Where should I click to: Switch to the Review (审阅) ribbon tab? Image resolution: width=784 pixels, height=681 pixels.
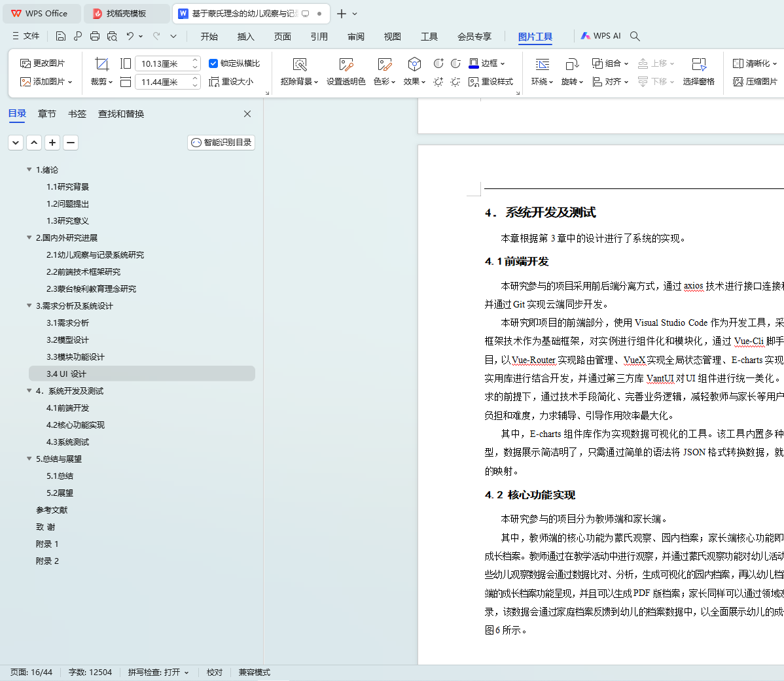coord(355,37)
